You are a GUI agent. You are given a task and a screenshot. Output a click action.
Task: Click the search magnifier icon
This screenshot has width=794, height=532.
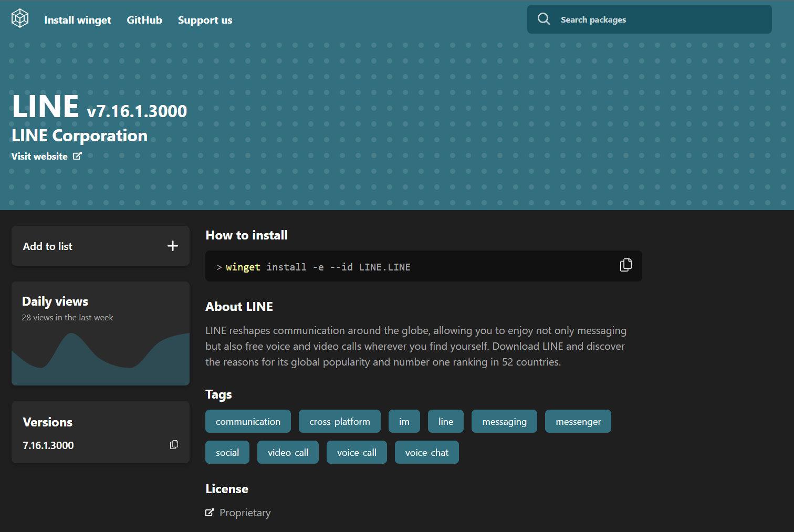tap(544, 19)
